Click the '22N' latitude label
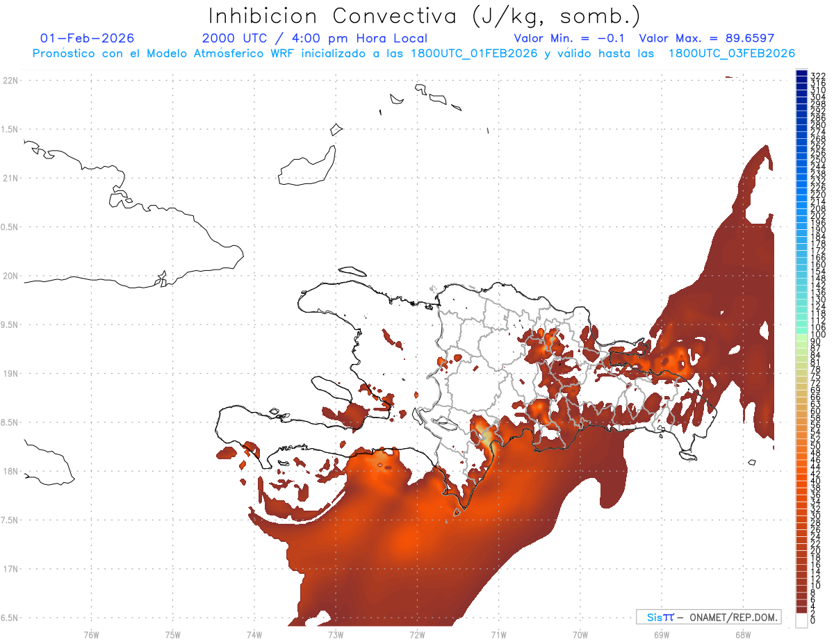The height and width of the screenshot is (644, 834). click(x=10, y=81)
